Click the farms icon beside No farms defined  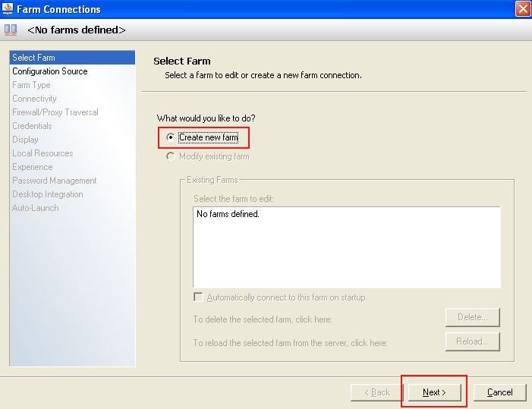[x=11, y=30]
